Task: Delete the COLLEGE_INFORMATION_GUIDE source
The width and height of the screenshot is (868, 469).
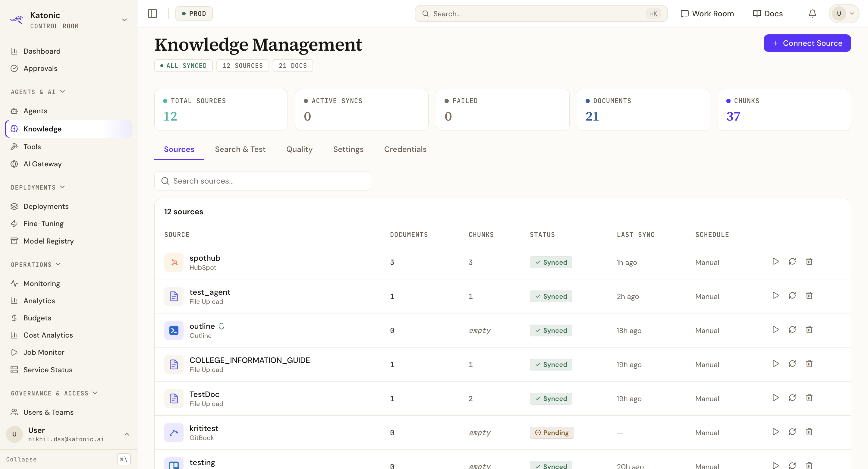Action: click(809, 364)
